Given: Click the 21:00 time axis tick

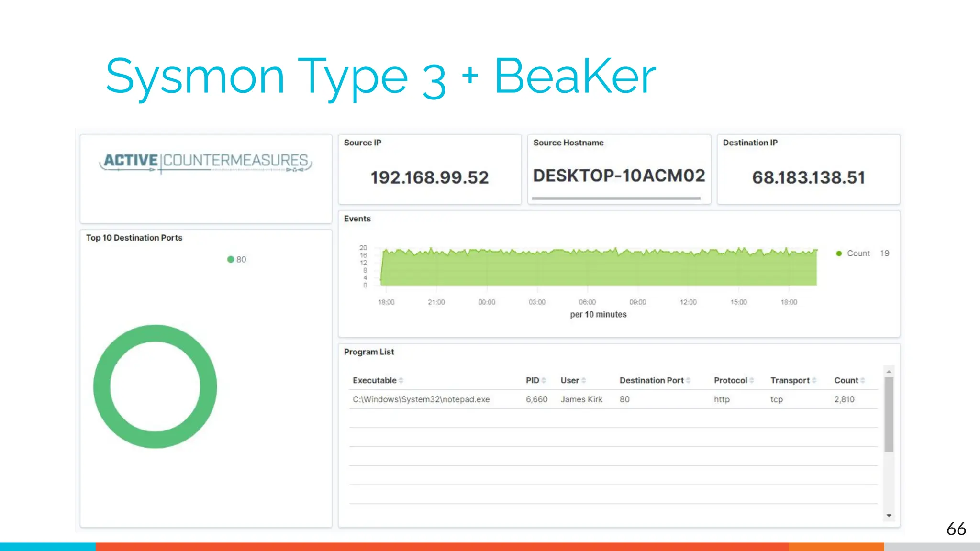Looking at the screenshot, I should (436, 302).
